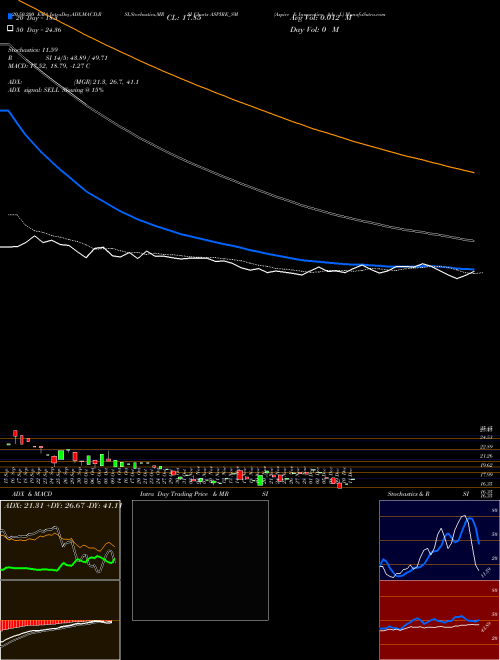Click the 19.62 price axis label
The height and width of the screenshot is (660, 500).
point(487,466)
